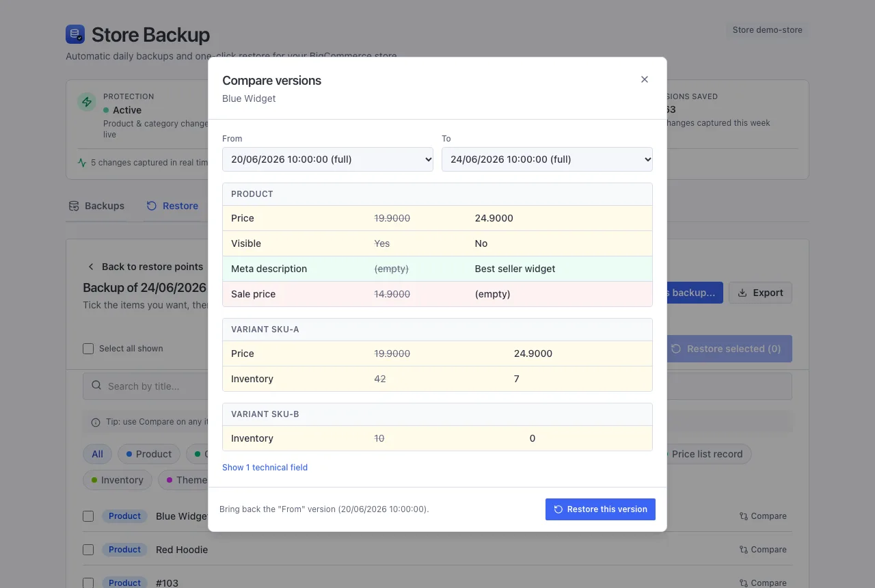This screenshot has width=875, height=588.
Task: Click the compare icon on Red Hoodie row
Action: pyautogui.click(x=744, y=550)
